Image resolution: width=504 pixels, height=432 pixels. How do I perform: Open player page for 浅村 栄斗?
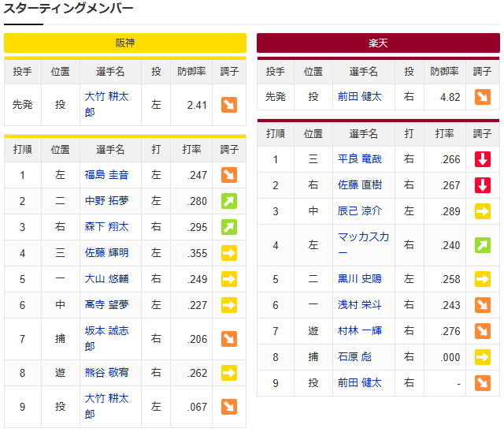point(360,305)
